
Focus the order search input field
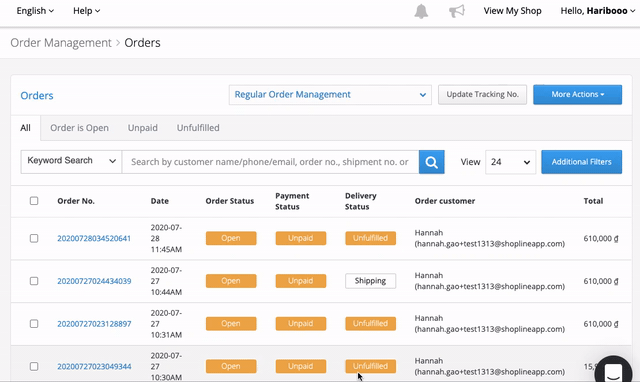pos(270,162)
